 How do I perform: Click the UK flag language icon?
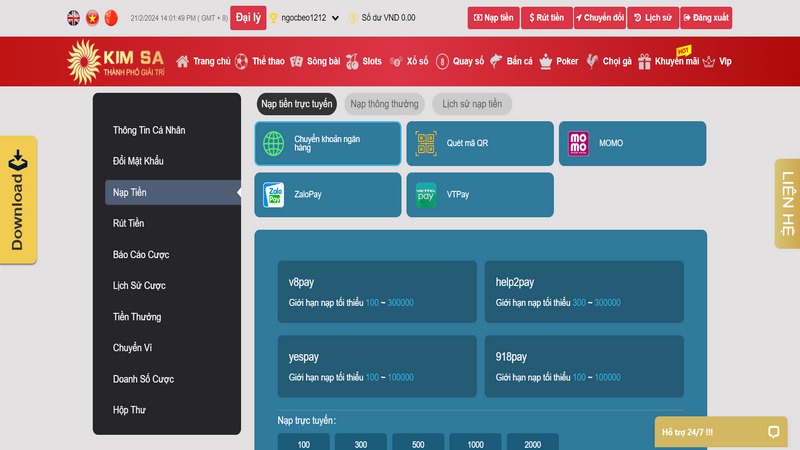(x=73, y=18)
